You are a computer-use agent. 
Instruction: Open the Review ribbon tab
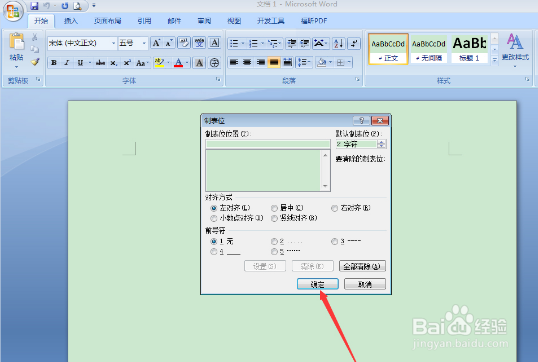click(x=204, y=21)
